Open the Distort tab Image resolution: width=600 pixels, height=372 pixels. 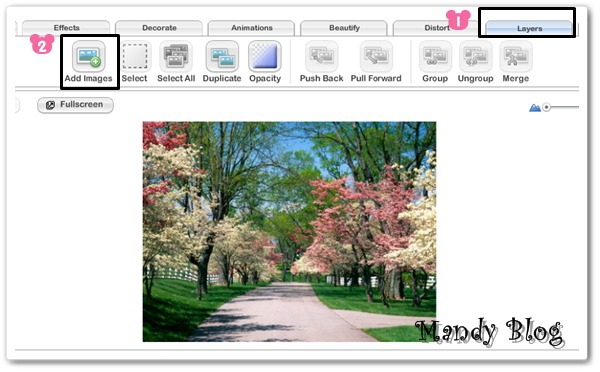coord(436,28)
